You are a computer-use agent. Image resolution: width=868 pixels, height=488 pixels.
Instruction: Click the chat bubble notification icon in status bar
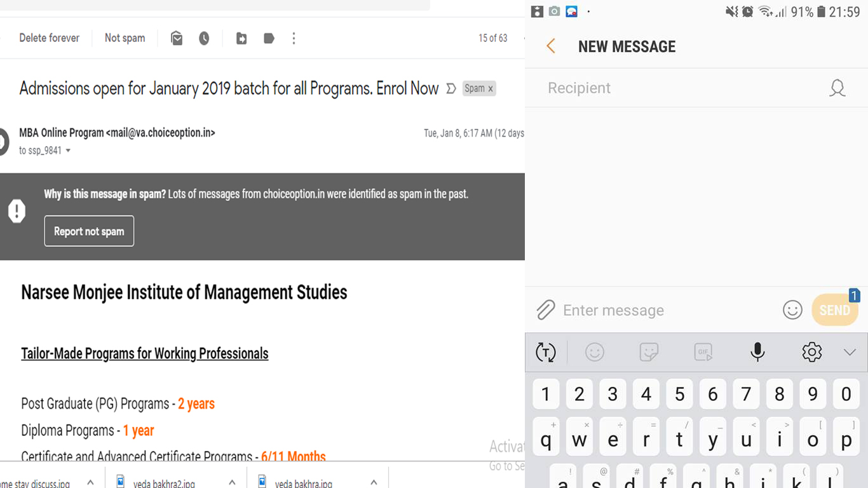pyautogui.click(x=572, y=11)
